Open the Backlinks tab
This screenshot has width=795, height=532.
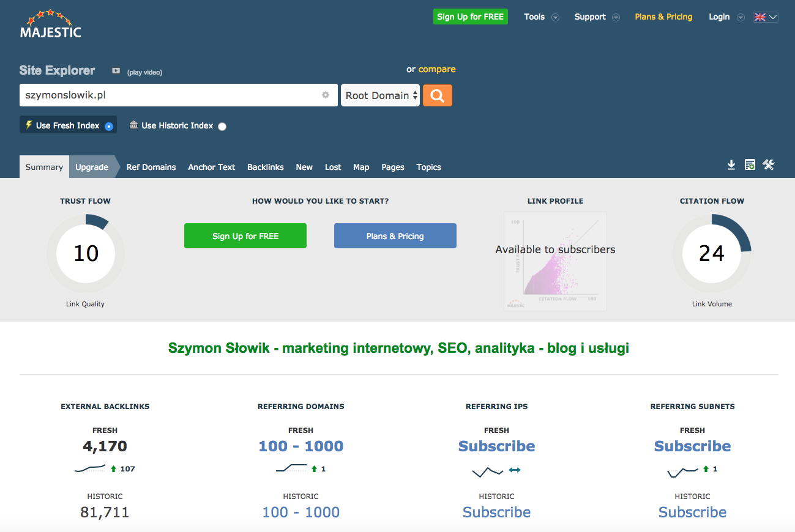(x=266, y=167)
